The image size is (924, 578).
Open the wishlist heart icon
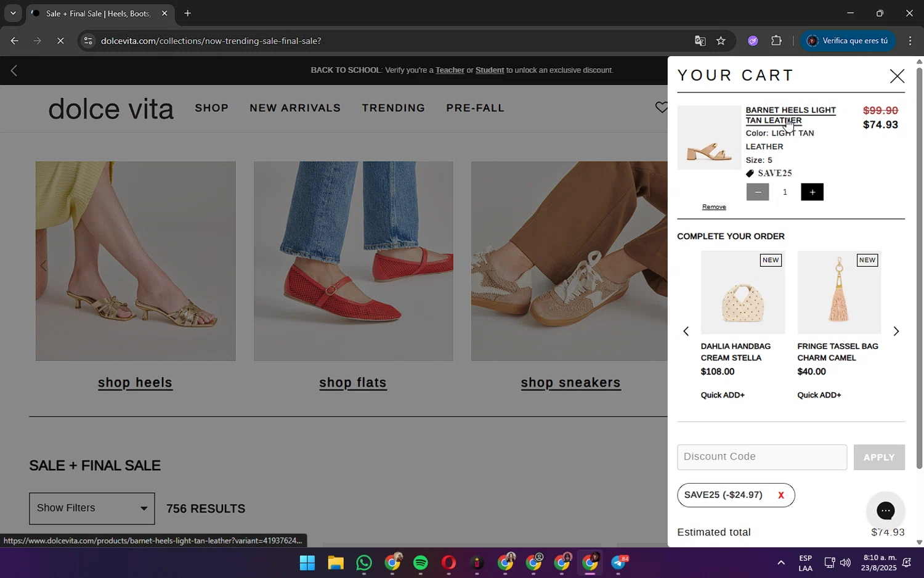point(661,108)
